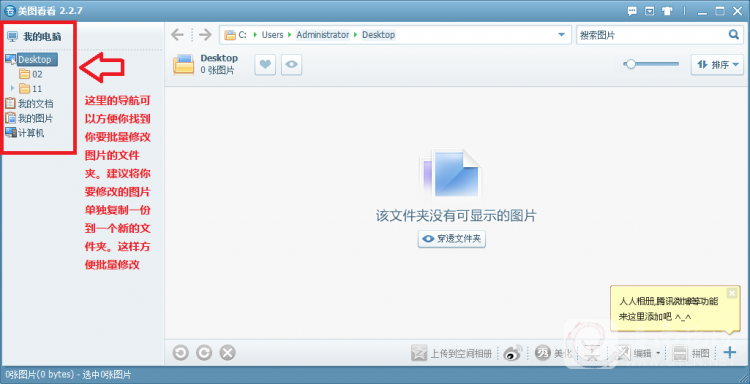Click the 编辑 edit button

(x=633, y=353)
